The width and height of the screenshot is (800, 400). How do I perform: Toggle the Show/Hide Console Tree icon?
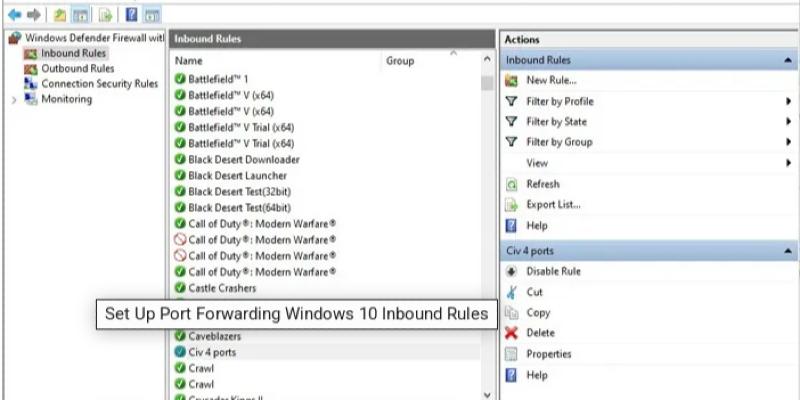80,16
